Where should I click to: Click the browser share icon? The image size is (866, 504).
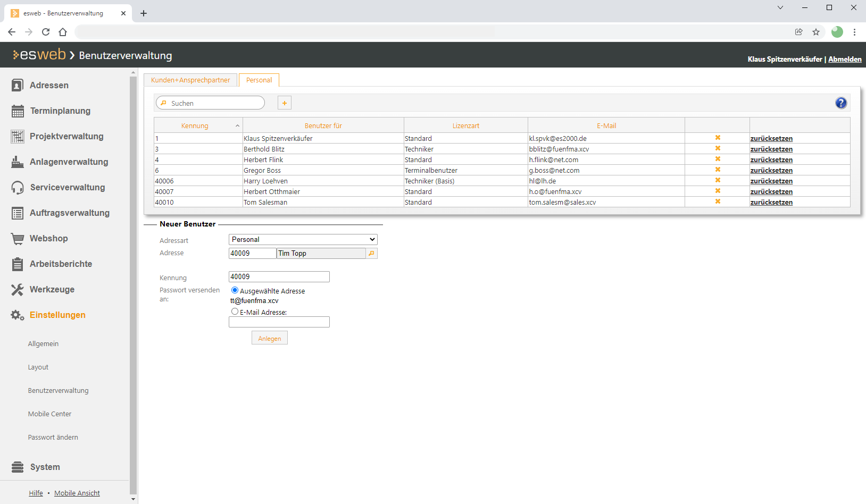click(799, 32)
